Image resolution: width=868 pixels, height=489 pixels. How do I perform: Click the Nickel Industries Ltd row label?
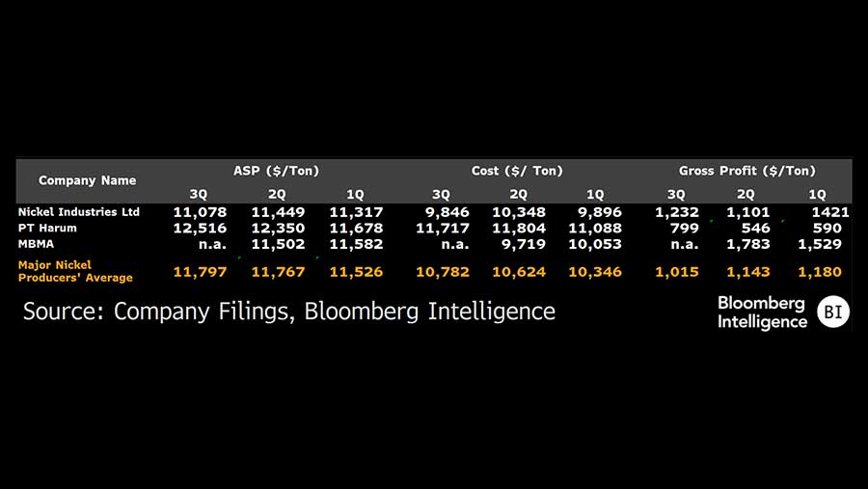(79, 212)
